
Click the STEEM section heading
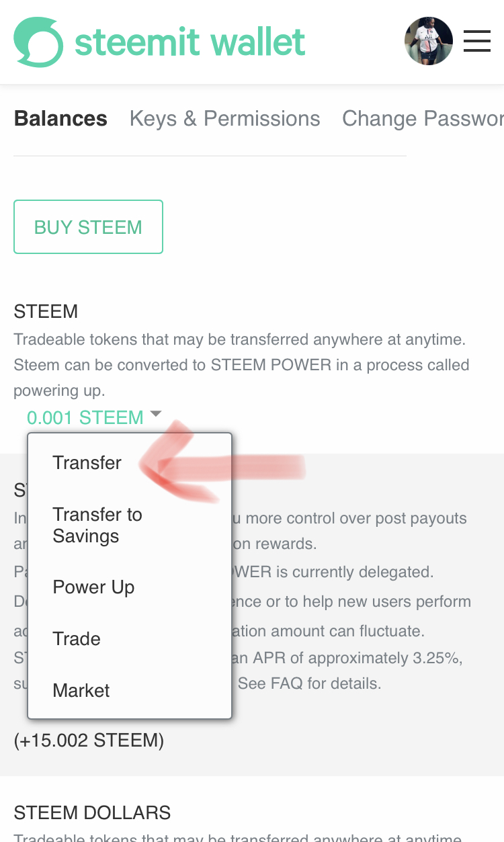coord(46,312)
